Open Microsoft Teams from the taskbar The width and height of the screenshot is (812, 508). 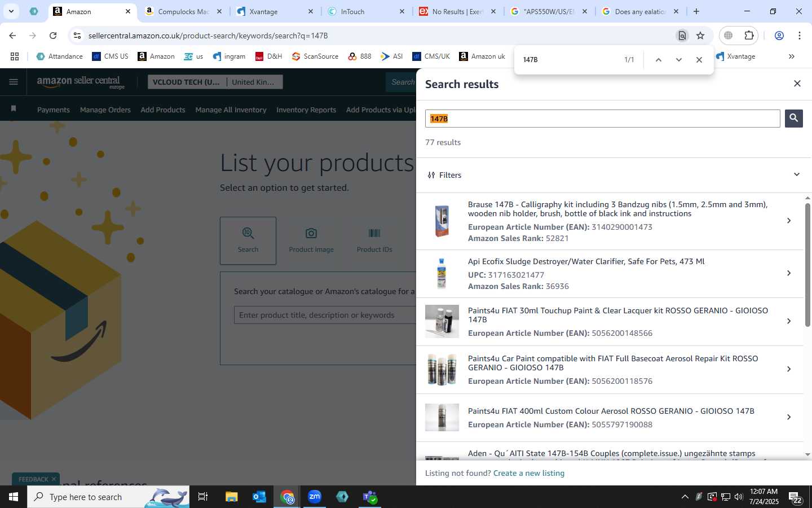370,497
